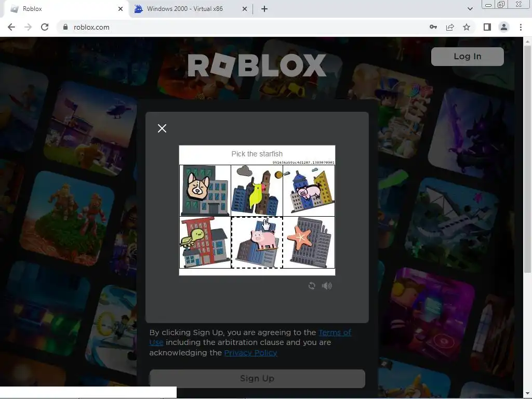Click the Log In button
The image size is (532, 399).
point(467,56)
